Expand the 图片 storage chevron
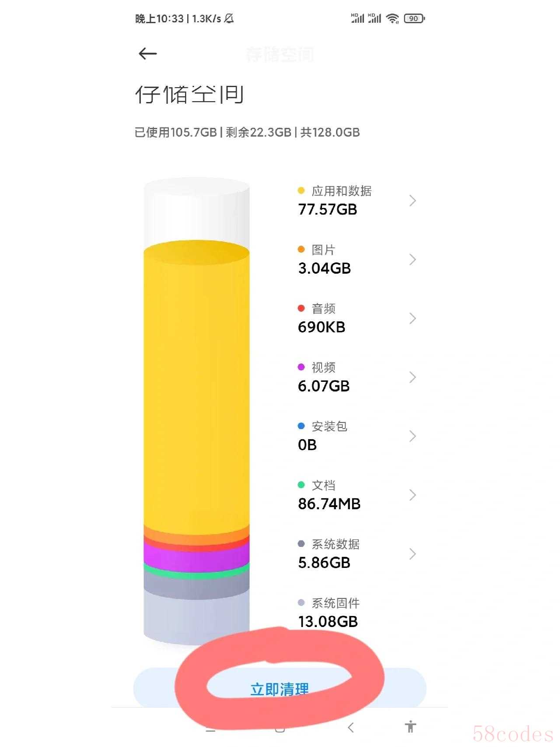 pyautogui.click(x=412, y=260)
